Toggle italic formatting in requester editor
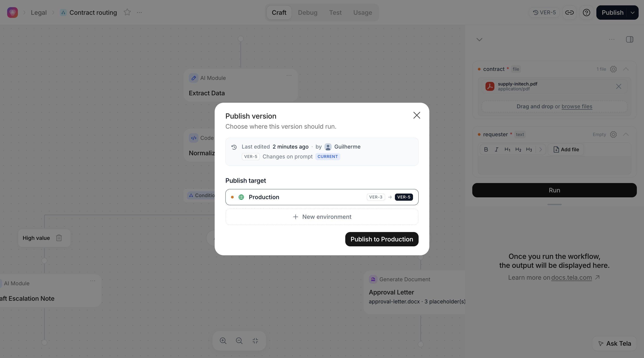This screenshot has height=358, width=644. coord(496,149)
